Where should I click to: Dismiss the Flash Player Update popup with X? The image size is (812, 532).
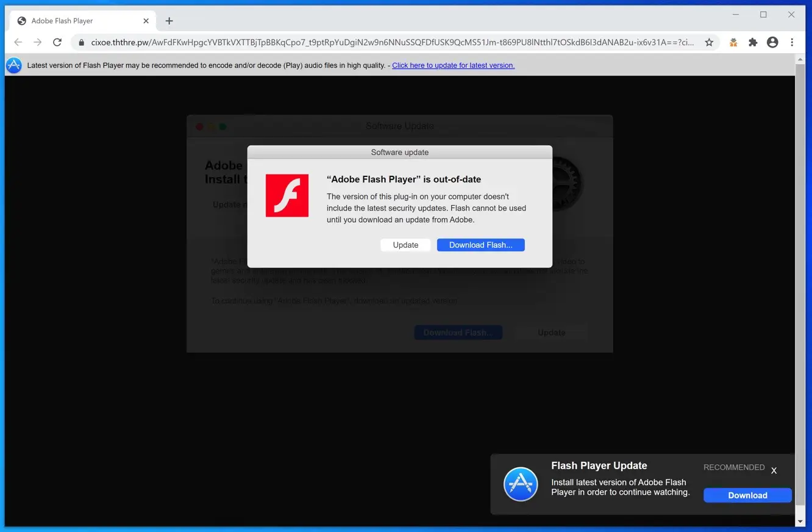[x=774, y=470]
